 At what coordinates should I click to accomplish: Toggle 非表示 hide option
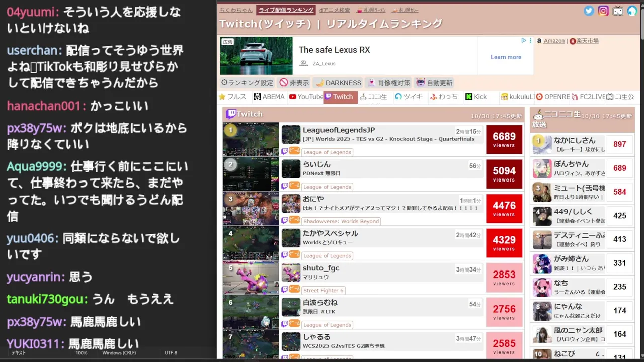click(x=294, y=83)
